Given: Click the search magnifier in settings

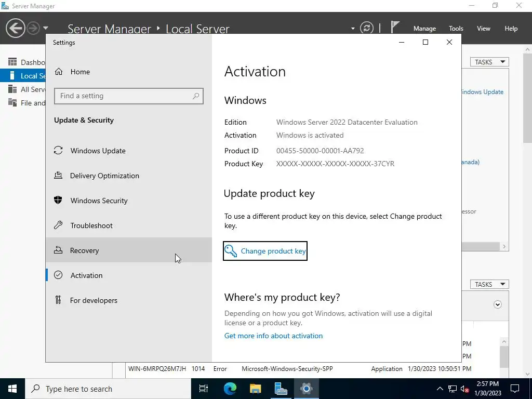Looking at the screenshot, I should click(x=196, y=96).
